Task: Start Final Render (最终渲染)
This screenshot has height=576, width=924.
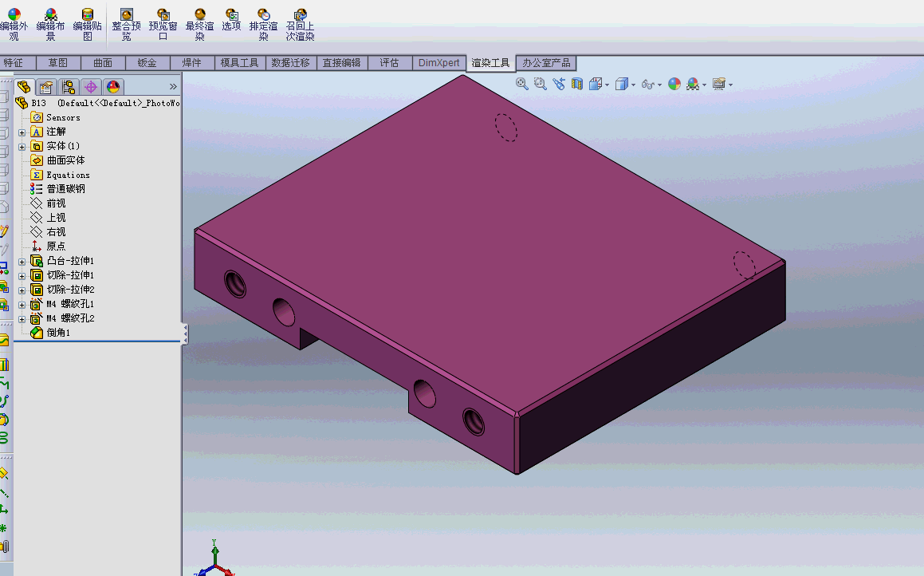Action: [200, 24]
